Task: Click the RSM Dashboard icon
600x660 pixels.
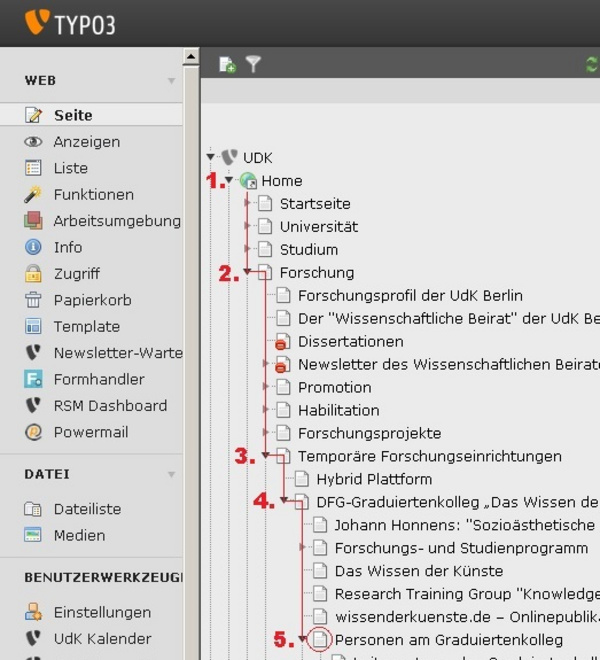Action: click(x=33, y=405)
